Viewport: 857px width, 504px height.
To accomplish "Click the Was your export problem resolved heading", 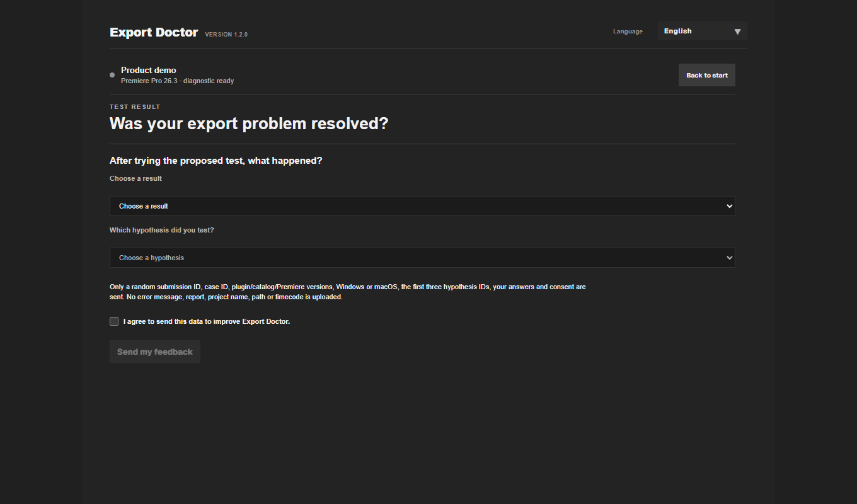I will (x=249, y=123).
